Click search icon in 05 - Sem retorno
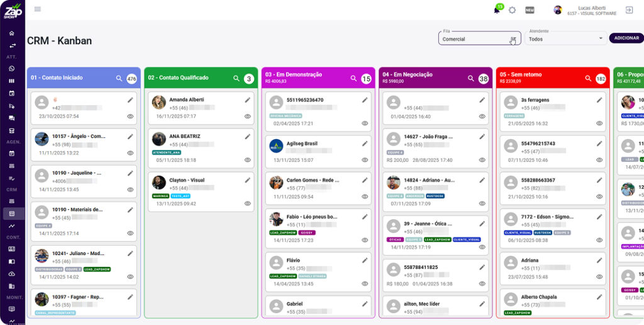644x325 pixels. tap(588, 79)
